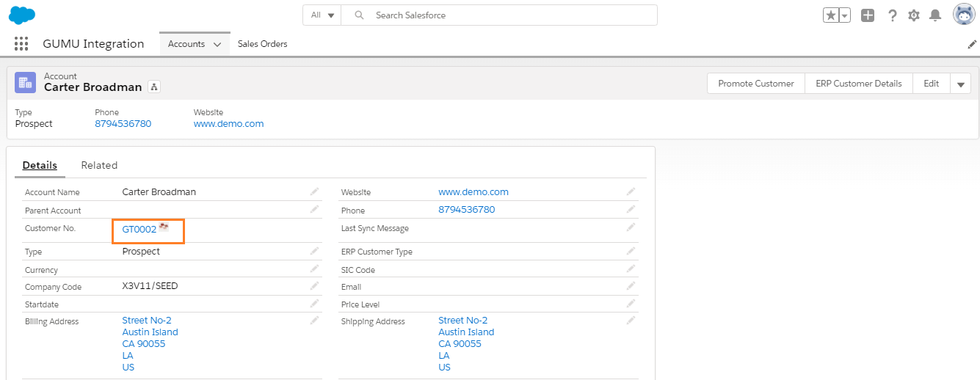Select the Details tab

[x=40, y=166]
